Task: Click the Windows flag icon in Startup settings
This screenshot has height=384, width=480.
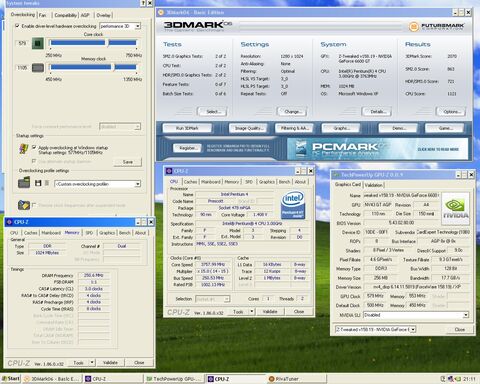Action: tap(23, 149)
